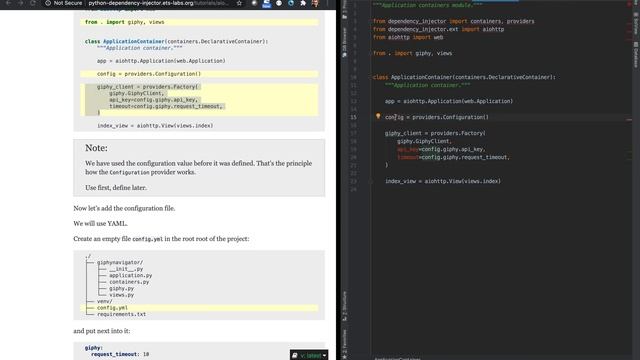Click 'views.py' in the tutorial file tree
The height and width of the screenshot is (360, 640).
click(122, 295)
